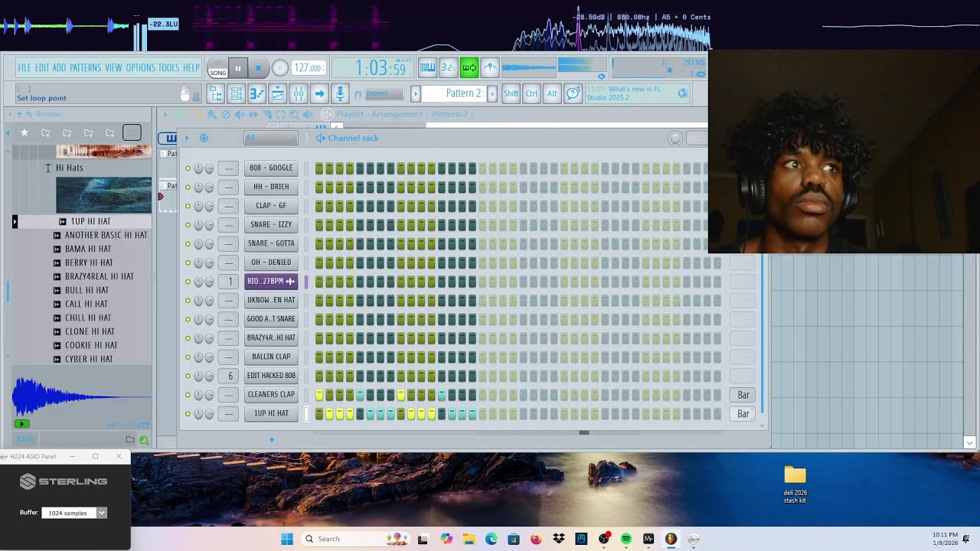
Task: Add a channel with the plus button
Action: [x=271, y=440]
